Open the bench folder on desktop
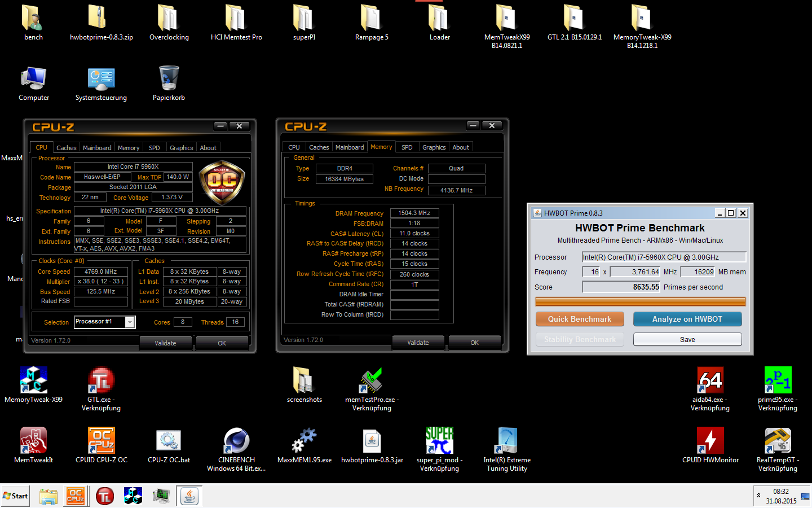 [33, 23]
